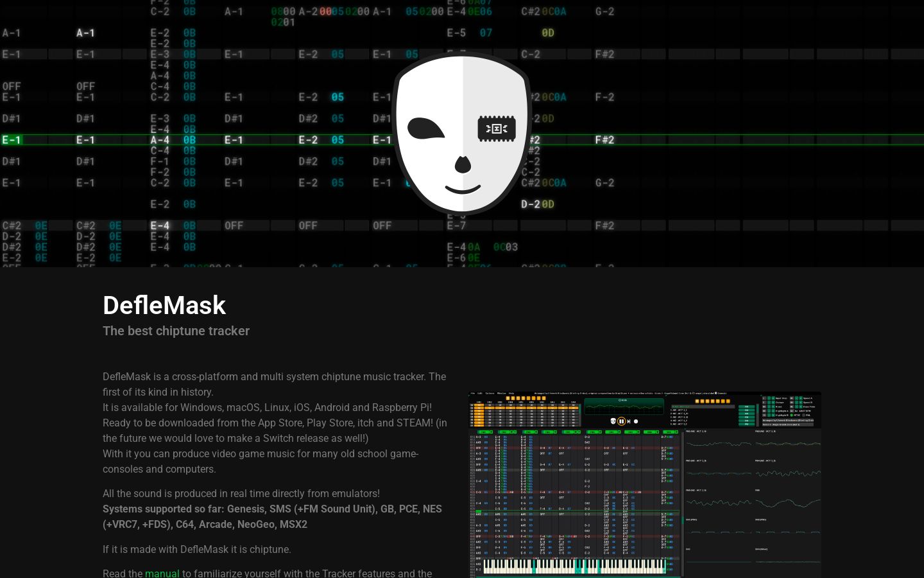Click "If it is made with DefleMask it is chiptune."
The image size is (924, 578).
[197, 549]
